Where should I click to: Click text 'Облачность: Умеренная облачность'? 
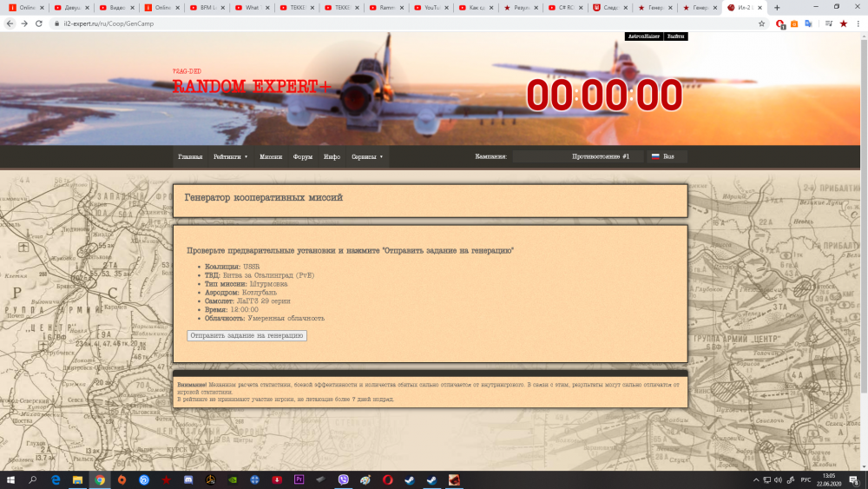coord(265,319)
